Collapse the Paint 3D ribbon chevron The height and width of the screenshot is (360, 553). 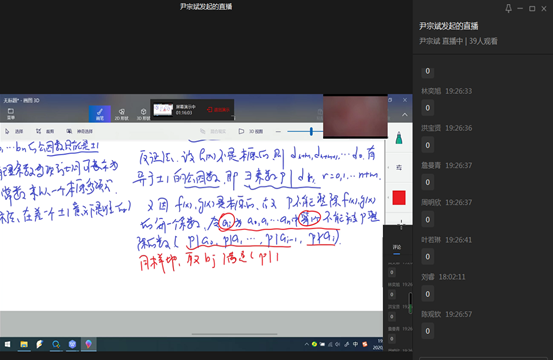tap(405, 115)
